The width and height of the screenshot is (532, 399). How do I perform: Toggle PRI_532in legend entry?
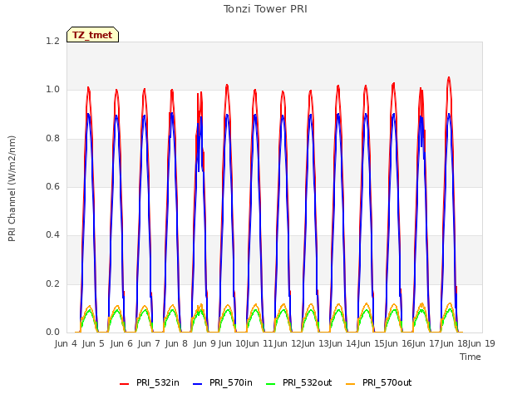pos(150,382)
